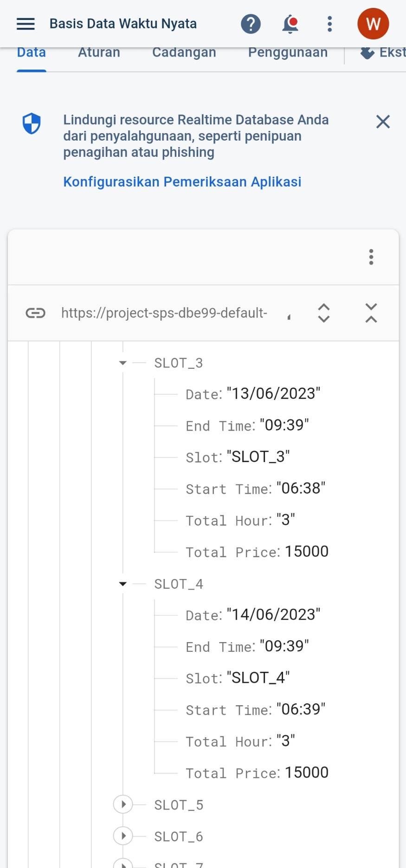The width and height of the screenshot is (406, 868).
Task: Open the database card three-dot menu
Action: point(371,257)
